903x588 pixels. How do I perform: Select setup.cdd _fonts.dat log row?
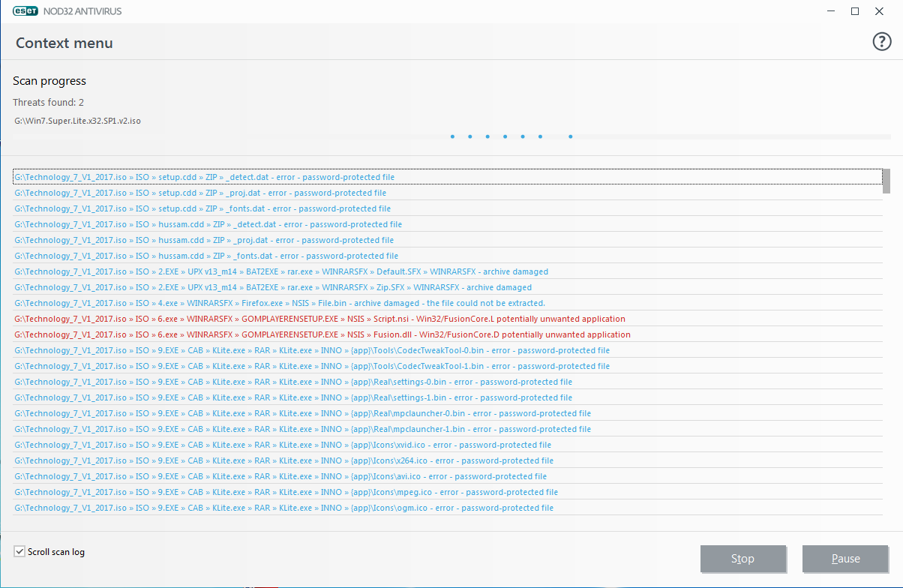[x=447, y=208]
